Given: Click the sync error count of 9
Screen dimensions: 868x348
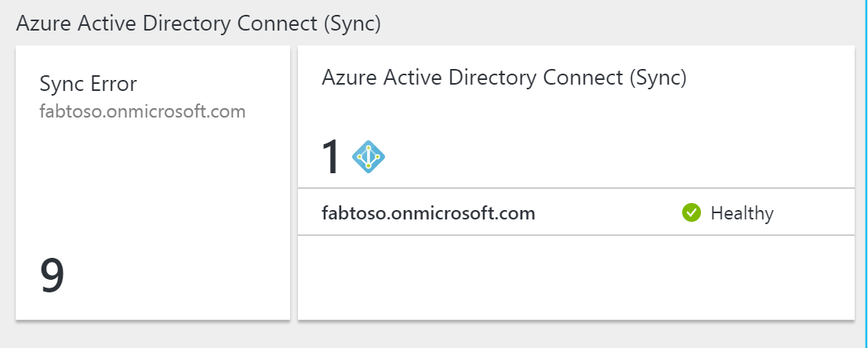Looking at the screenshot, I should click(53, 276).
